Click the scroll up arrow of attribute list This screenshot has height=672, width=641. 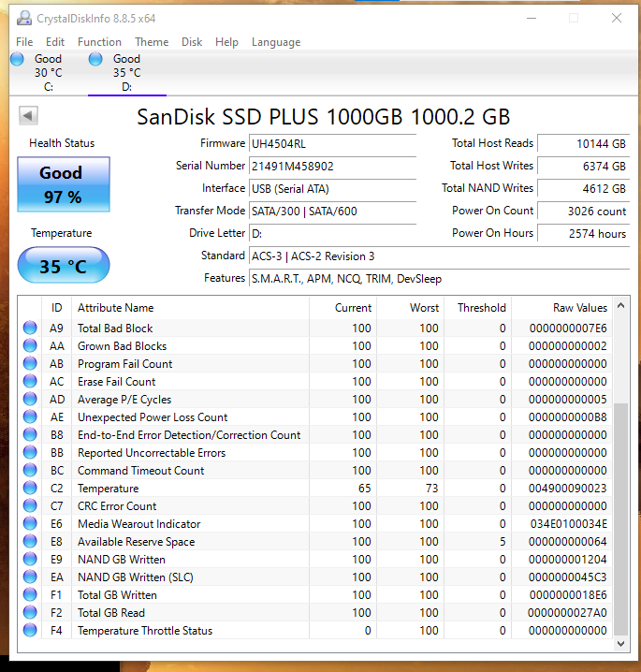pos(620,306)
